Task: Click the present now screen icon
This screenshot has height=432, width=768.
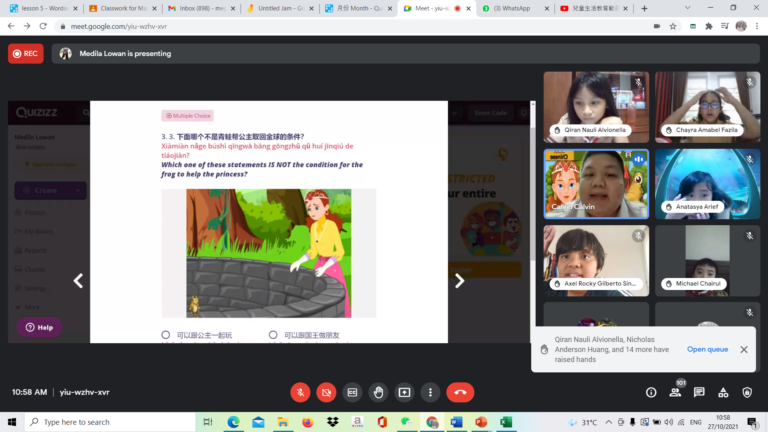Action: pyautogui.click(x=404, y=392)
